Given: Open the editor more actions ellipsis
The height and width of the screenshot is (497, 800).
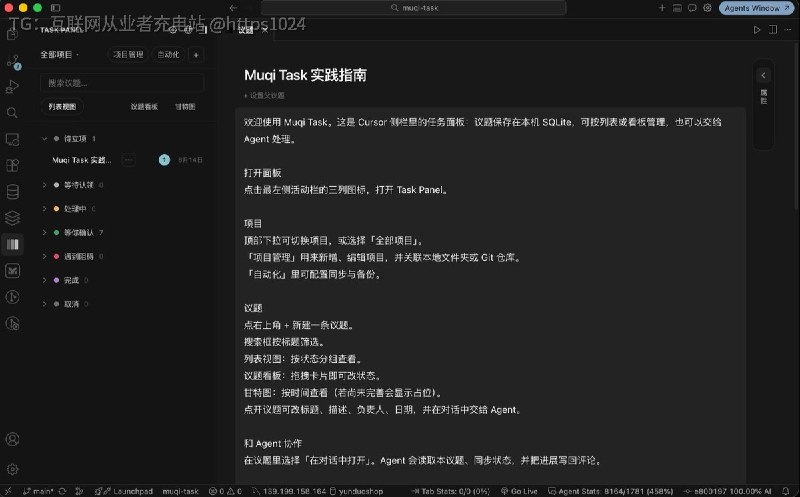Looking at the screenshot, I should point(788,30).
